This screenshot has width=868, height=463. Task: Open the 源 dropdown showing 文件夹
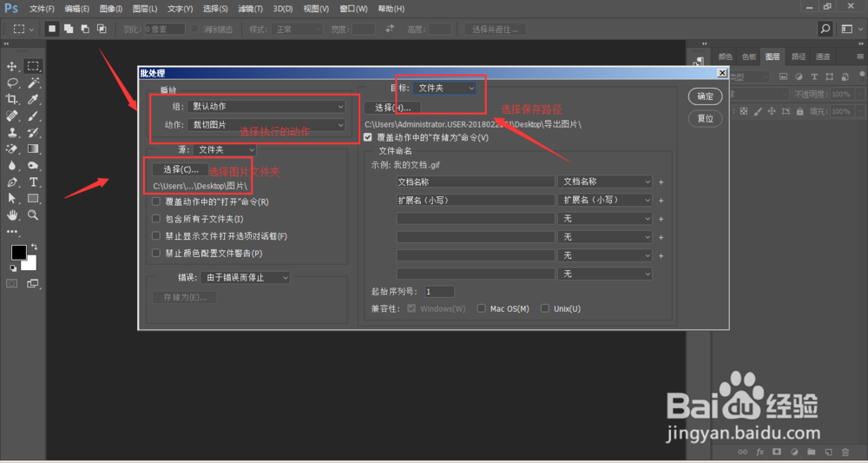coord(225,150)
